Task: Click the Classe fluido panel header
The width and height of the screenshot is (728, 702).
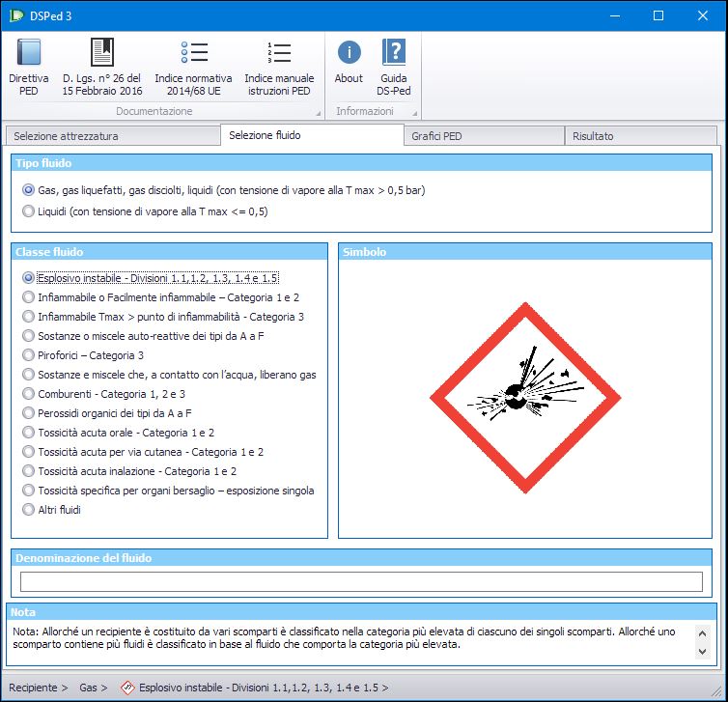Action: click(x=170, y=252)
